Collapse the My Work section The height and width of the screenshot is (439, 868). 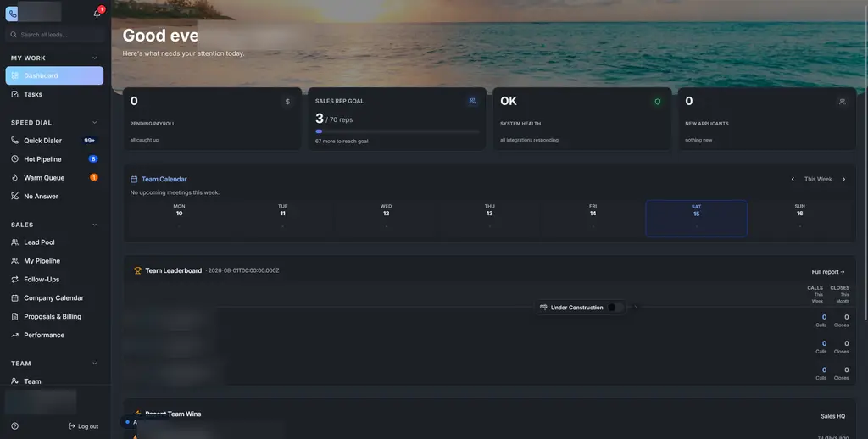(95, 58)
